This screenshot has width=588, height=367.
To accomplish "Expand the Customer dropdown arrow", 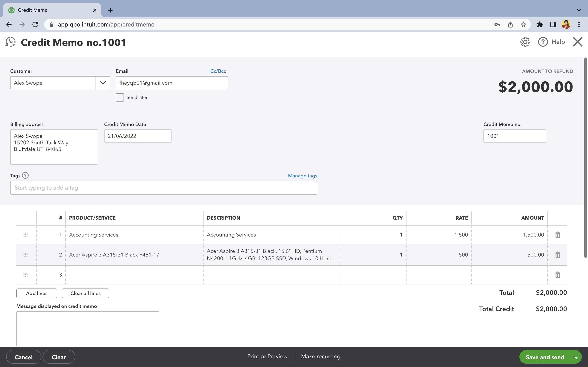I will pos(103,83).
